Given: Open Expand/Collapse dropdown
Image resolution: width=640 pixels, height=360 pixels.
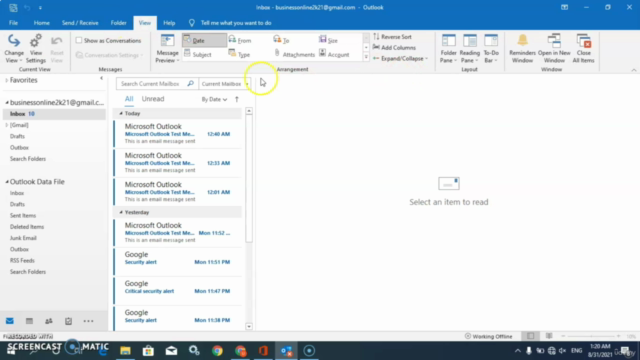Looking at the screenshot, I should (x=400, y=58).
